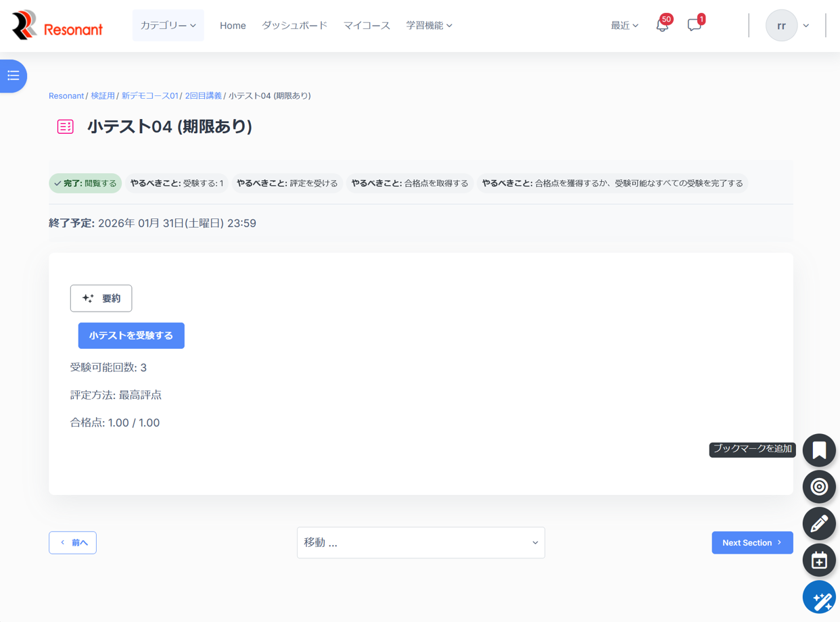
Task: Go to ダッシュボード in top navigation
Action: pos(294,26)
